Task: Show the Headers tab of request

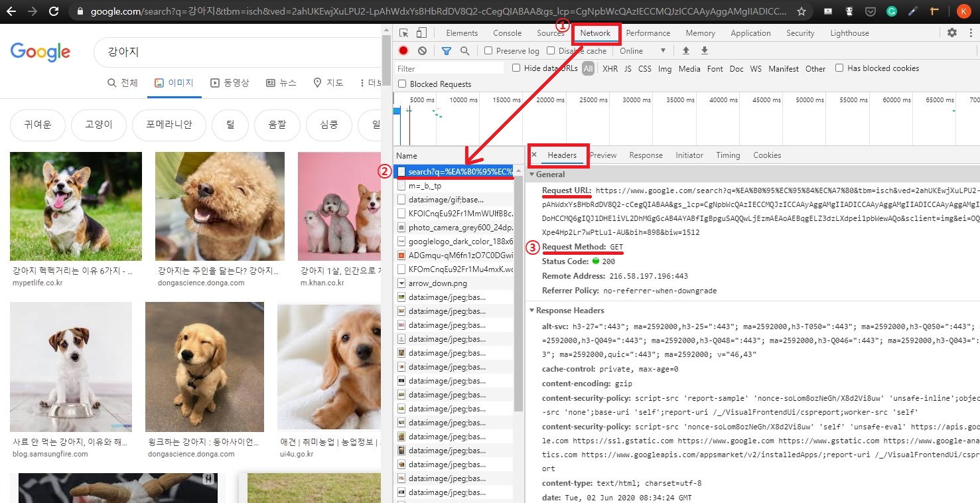Action: (x=562, y=155)
